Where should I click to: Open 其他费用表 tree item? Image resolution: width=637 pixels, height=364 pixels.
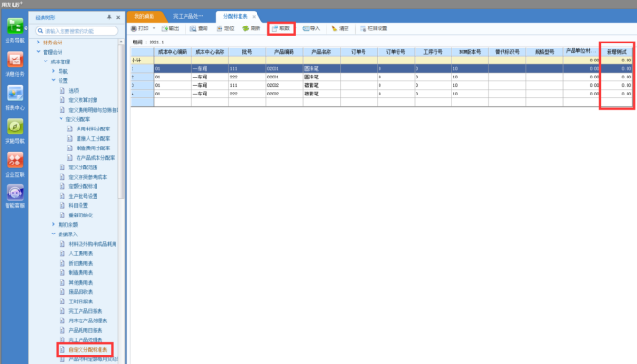coord(80,282)
